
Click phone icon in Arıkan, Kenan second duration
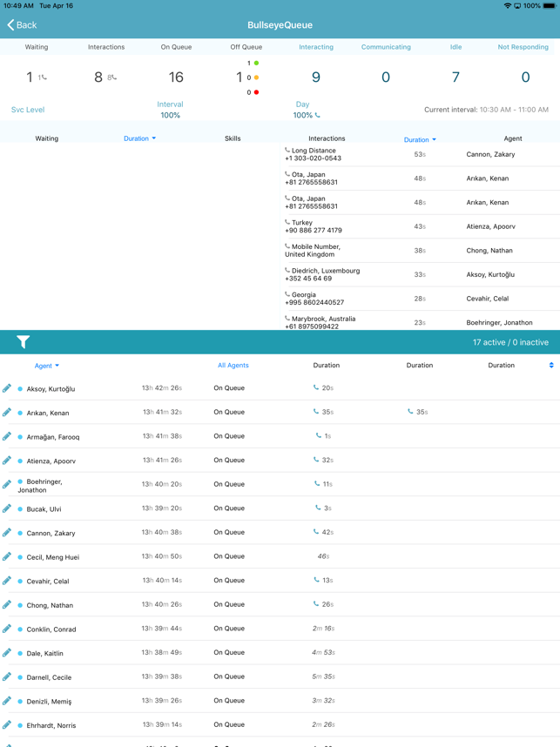(410, 411)
